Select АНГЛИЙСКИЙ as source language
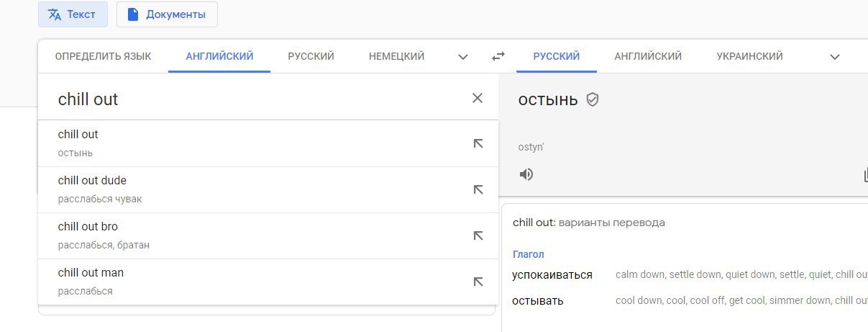The height and width of the screenshot is (332, 868). tap(219, 56)
